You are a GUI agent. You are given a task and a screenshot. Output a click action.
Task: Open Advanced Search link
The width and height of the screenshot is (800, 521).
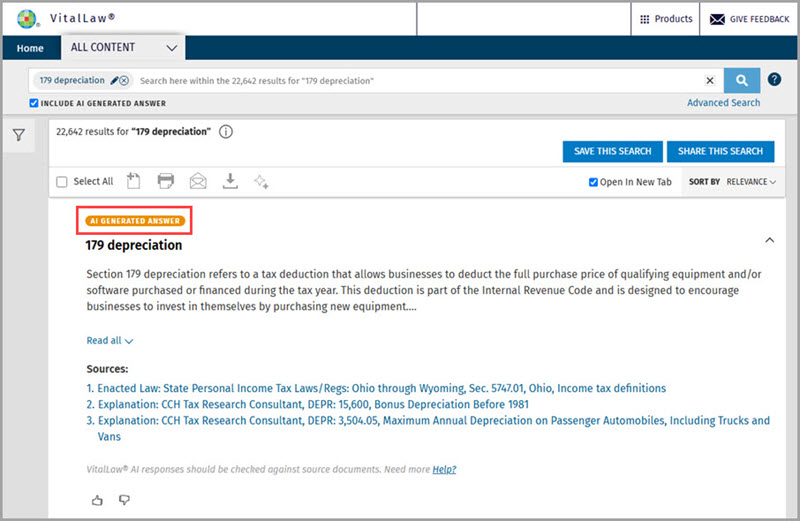coord(723,103)
